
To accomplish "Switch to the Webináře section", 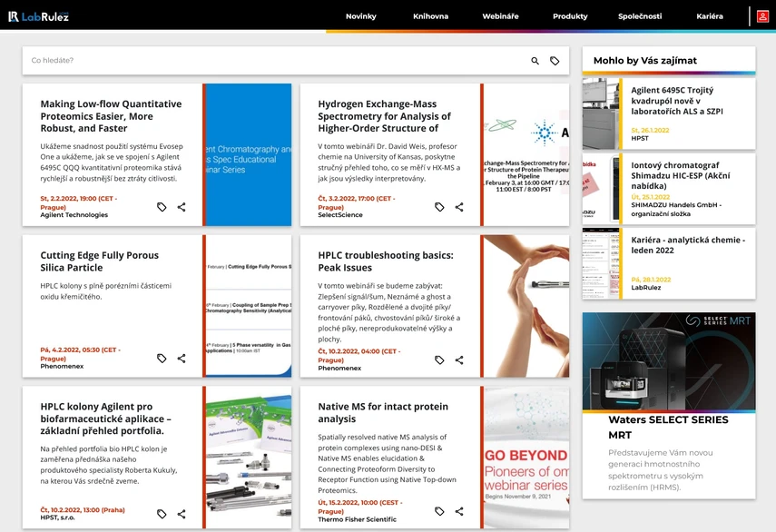I will point(500,16).
